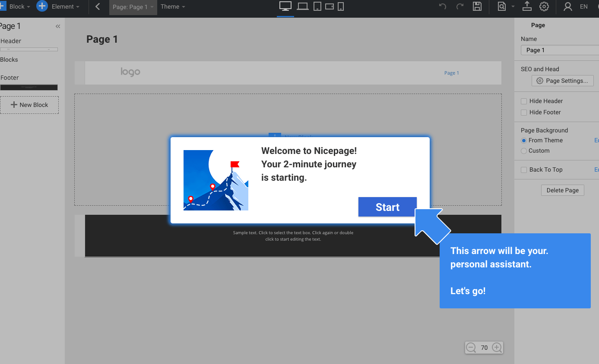599x364 pixels.
Task: Click the publish upload icon
Action: [x=527, y=6]
